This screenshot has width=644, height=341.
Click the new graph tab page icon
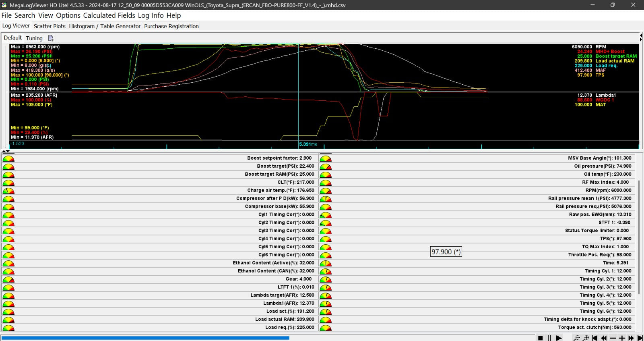(51, 38)
